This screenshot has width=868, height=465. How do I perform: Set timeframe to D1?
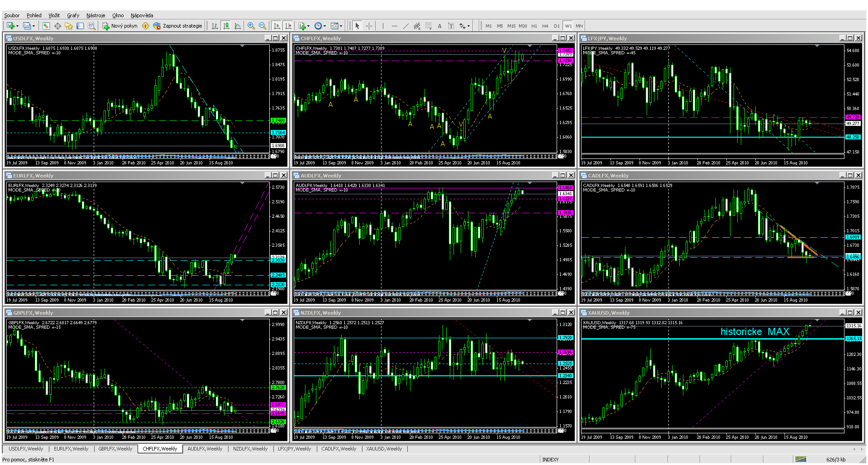557,26
